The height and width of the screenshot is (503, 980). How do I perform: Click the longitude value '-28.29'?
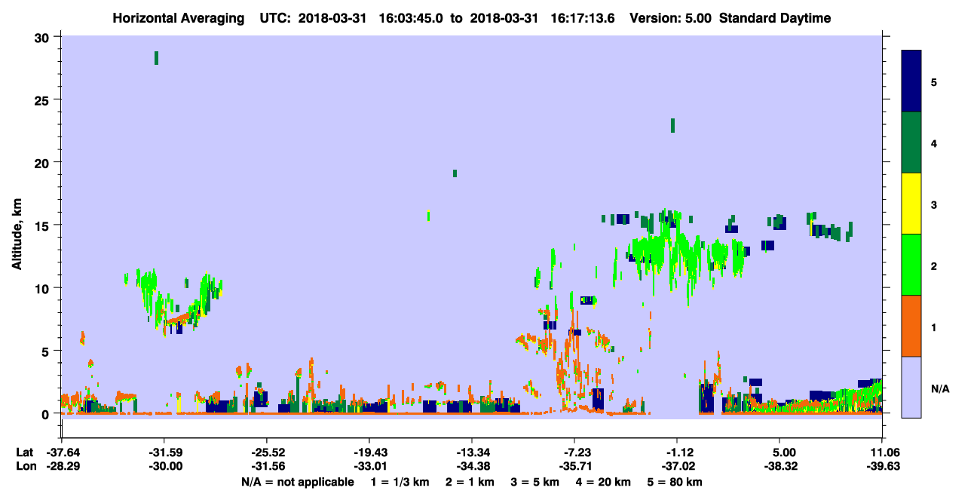pyautogui.click(x=62, y=467)
